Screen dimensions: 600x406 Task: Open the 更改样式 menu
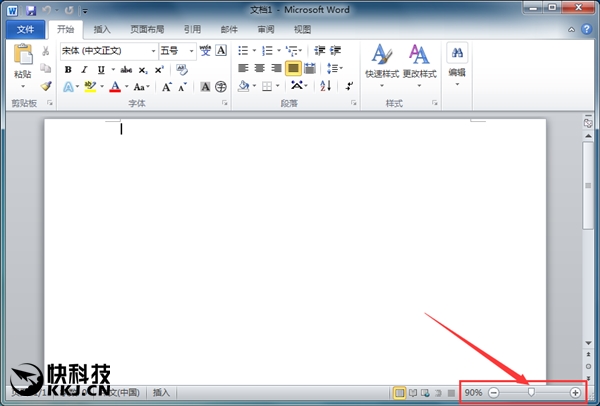[x=419, y=65]
